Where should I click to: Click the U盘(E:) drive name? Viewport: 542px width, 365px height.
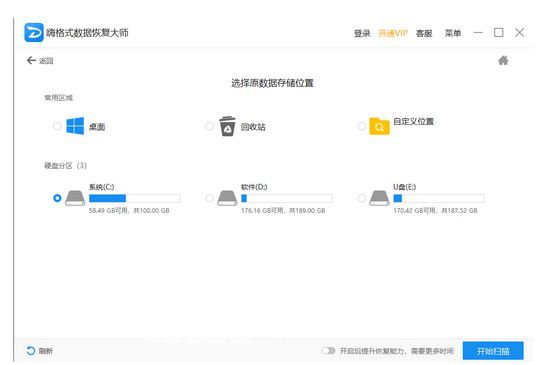pos(404,187)
